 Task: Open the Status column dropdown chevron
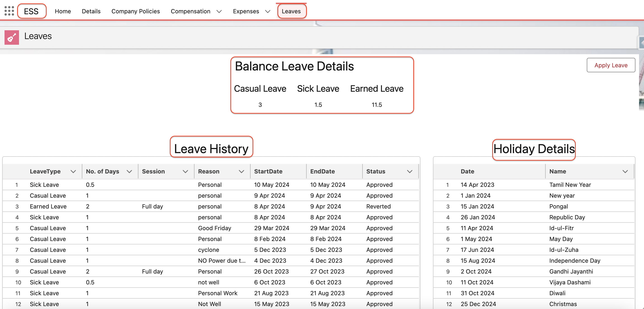click(410, 171)
